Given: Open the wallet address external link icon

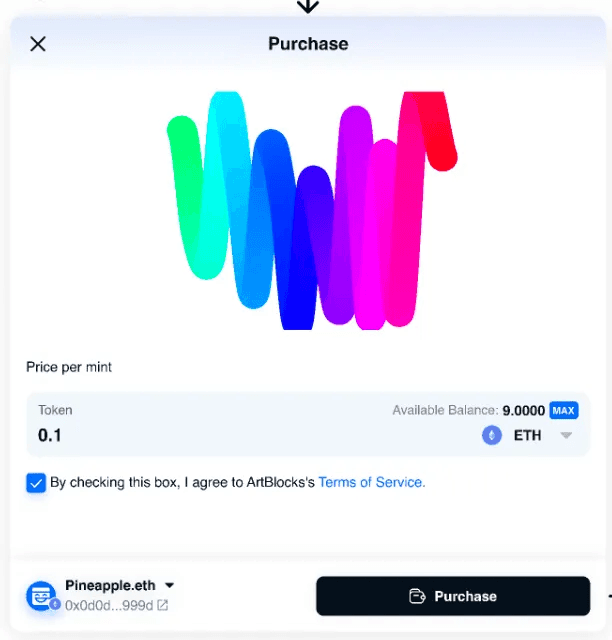Looking at the screenshot, I should tap(163, 605).
